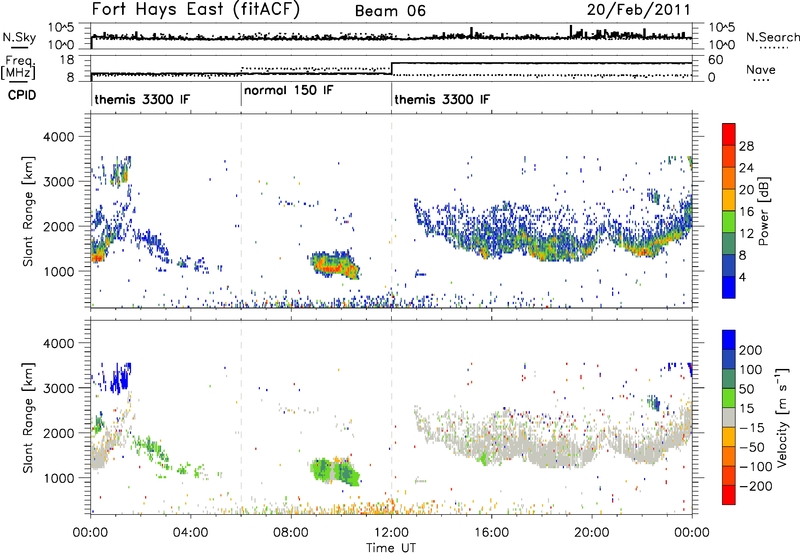800x554 pixels.
Task: Click the 'Fort Hays East (fitACF)' title
Action: 196,9
